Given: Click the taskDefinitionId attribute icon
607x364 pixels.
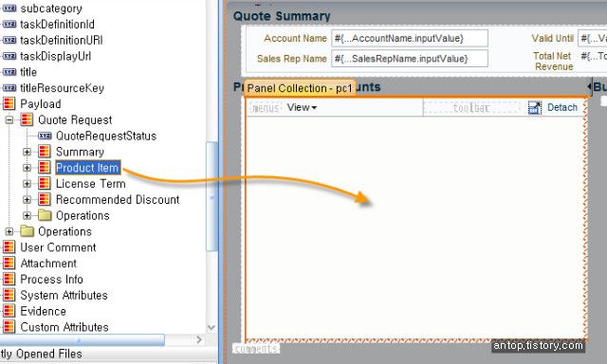Looking at the screenshot, I should pyautogui.click(x=9, y=24).
